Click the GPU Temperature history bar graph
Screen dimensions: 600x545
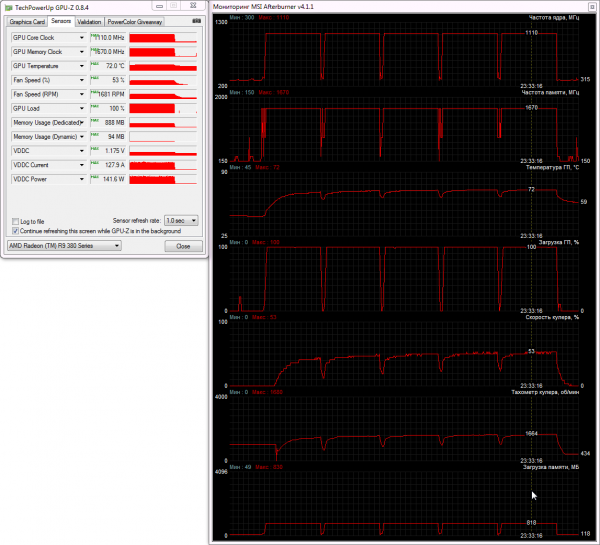163,66
